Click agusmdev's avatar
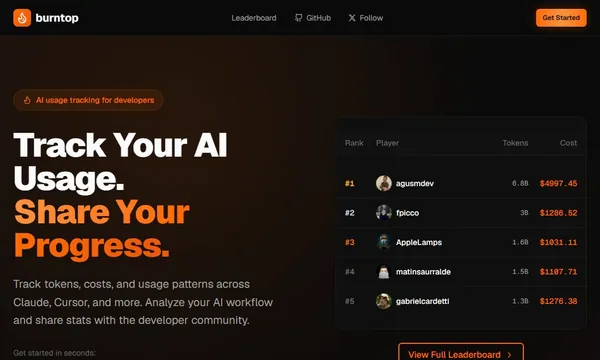 click(384, 183)
